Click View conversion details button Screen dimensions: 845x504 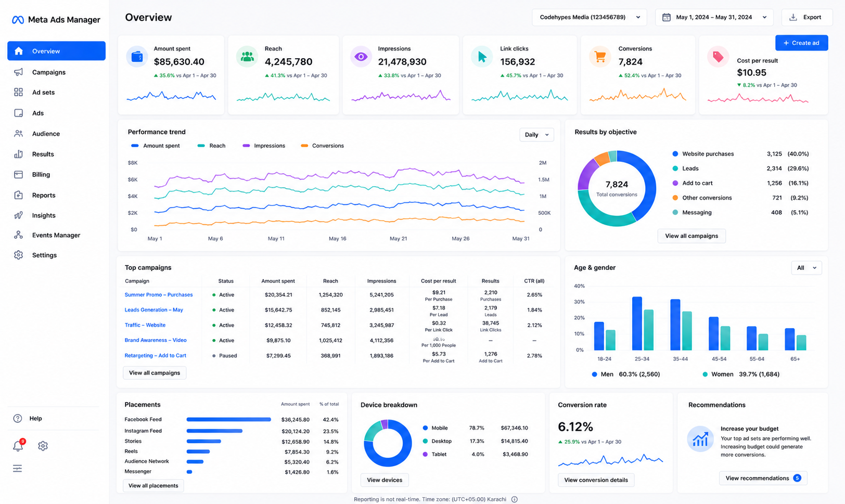click(596, 480)
